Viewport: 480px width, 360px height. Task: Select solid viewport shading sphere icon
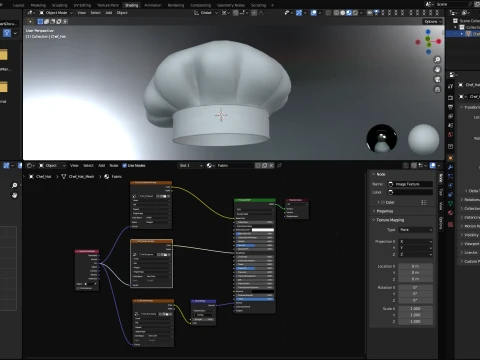[342, 13]
